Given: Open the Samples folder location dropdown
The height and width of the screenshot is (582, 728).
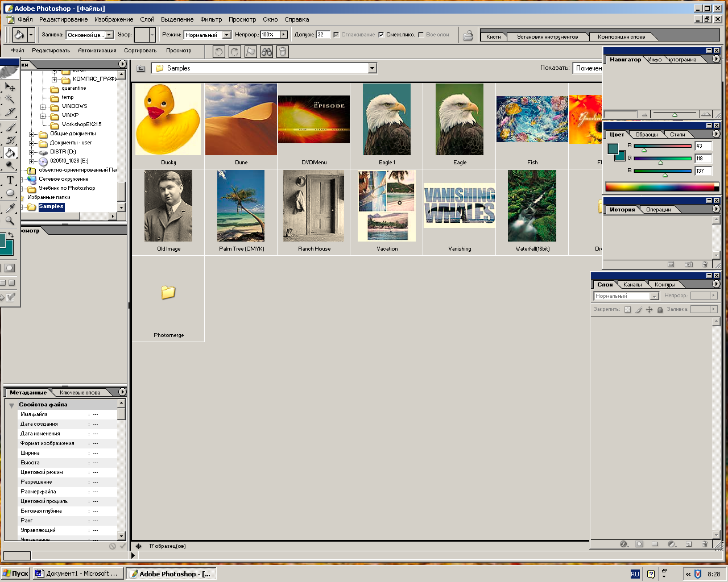Looking at the screenshot, I should tap(372, 68).
